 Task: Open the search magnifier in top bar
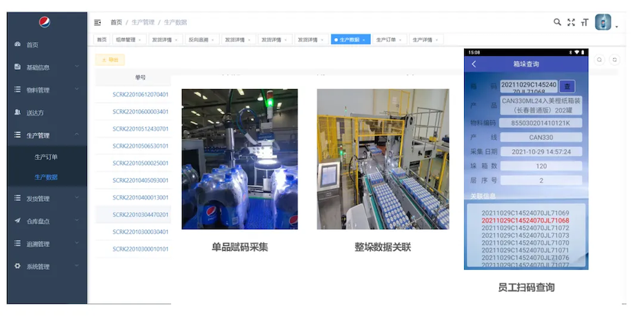[x=557, y=22]
